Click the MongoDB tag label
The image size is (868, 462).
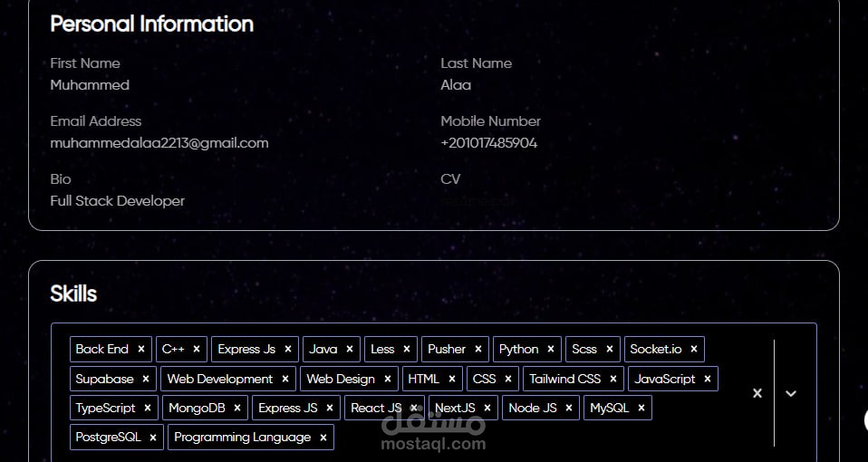(198, 409)
